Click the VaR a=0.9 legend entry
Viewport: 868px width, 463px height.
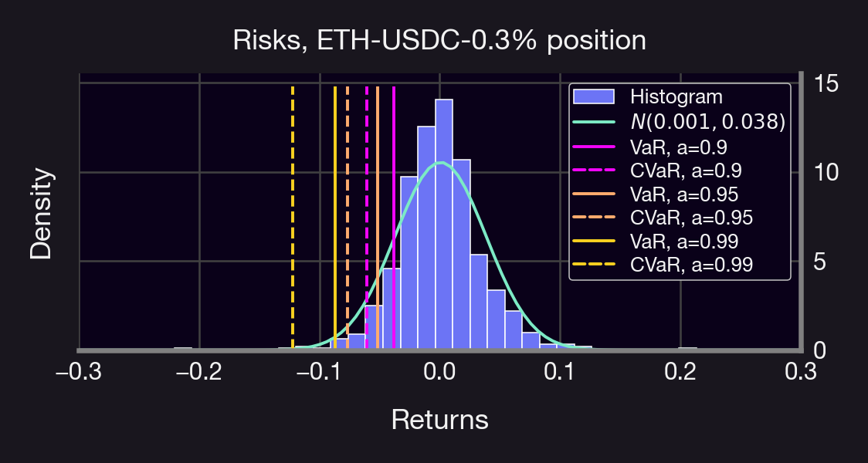point(677,146)
